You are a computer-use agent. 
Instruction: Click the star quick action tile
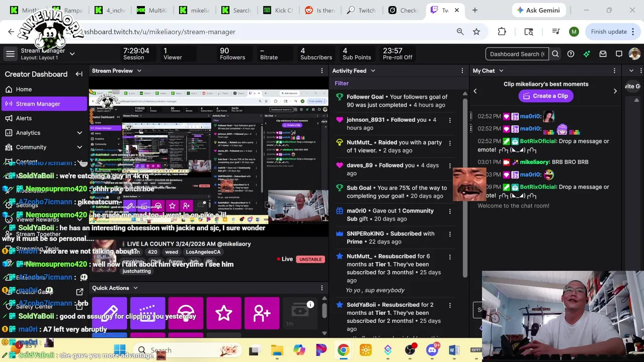coord(224,313)
